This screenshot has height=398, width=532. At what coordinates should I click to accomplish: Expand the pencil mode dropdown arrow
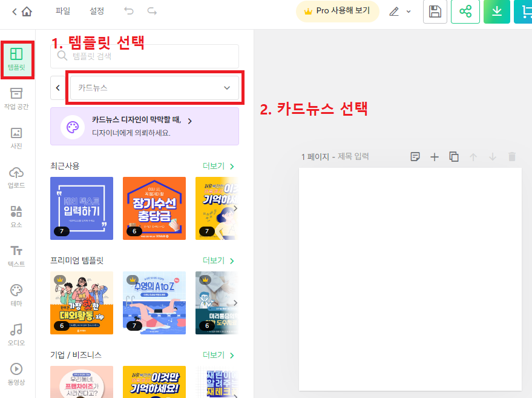pos(409,12)
